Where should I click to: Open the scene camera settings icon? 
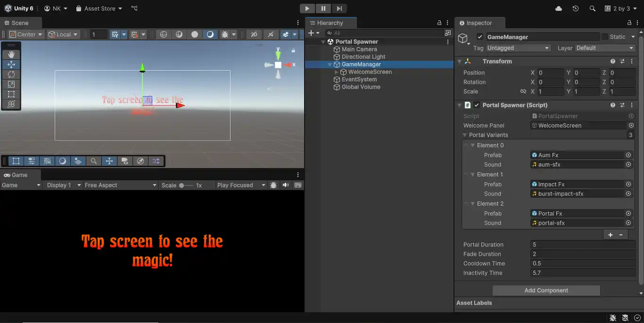tap(124, 161)
